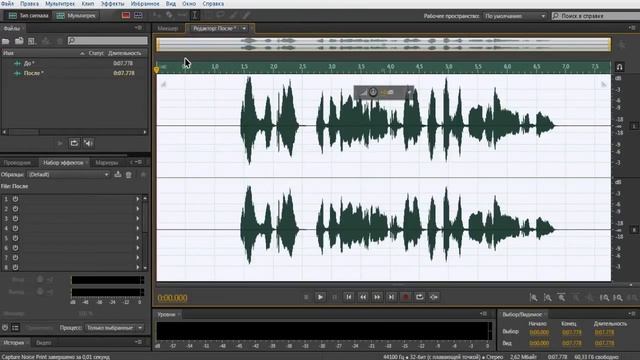
Task: Toggle power for effect slot 1
Action: coord(15,199)
